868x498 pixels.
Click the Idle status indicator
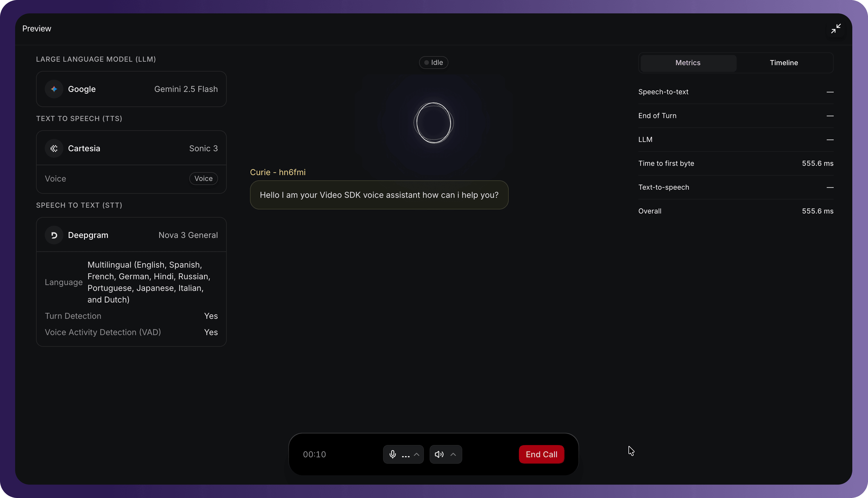[x=434, y=63]
